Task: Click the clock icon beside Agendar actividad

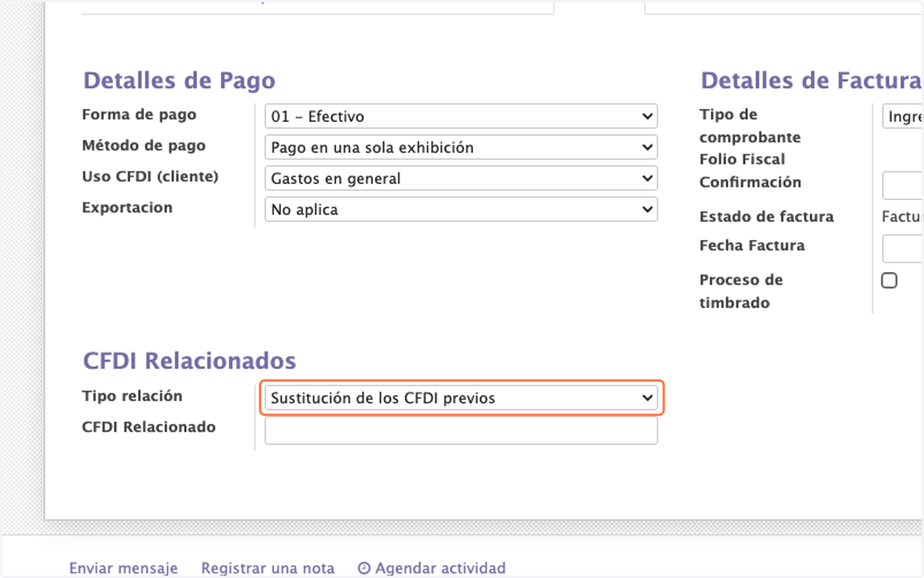Action: (364, 569)
